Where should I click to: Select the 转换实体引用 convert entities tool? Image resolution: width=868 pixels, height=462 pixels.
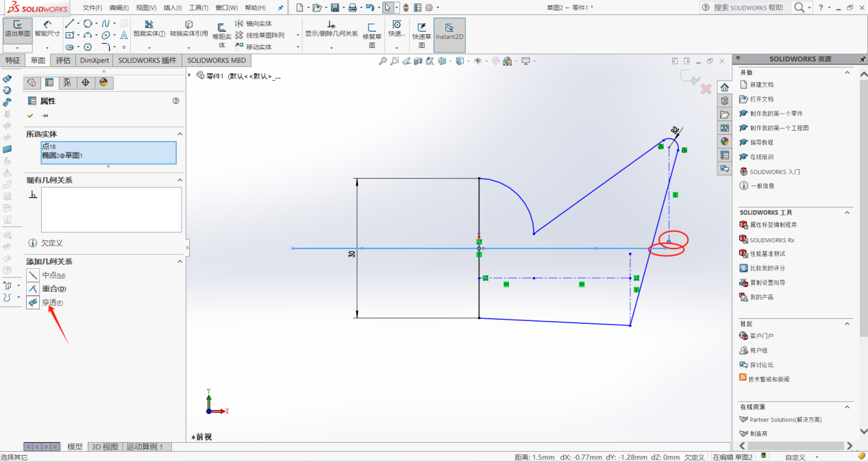pyautogui.click(x=188, y=29)
